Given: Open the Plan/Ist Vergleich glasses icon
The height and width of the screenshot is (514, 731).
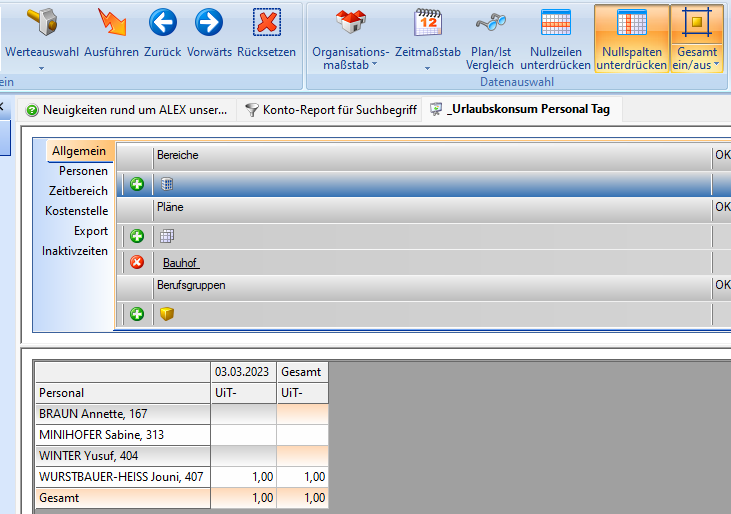Looking at the screenshot, I should tap(490, 23).
